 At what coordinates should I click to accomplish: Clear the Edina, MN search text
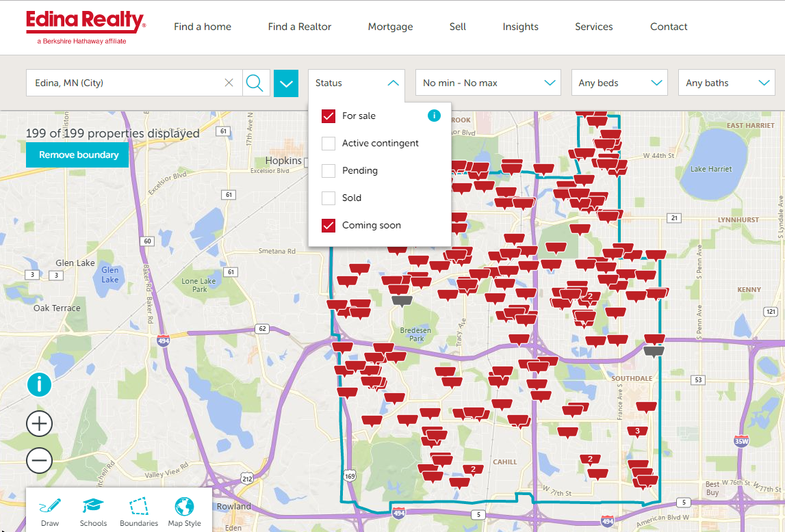(x=229, y=83)
